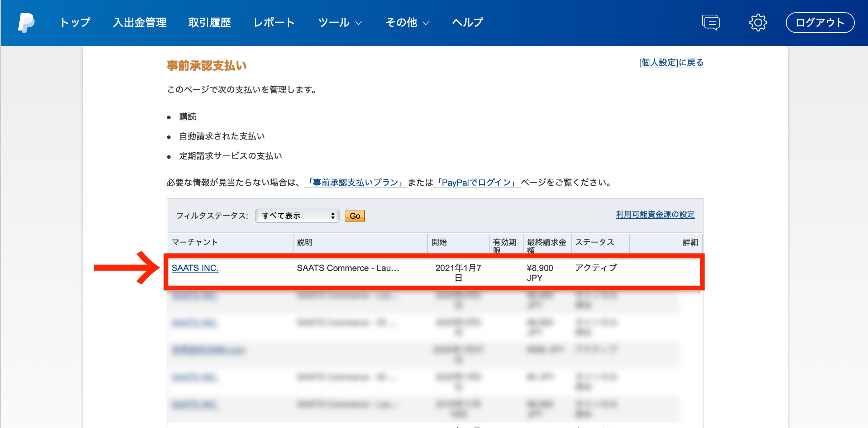Open the message center chat icon
Image resolution: width=868 pixels, height=428 pixels.
[710, 23]
